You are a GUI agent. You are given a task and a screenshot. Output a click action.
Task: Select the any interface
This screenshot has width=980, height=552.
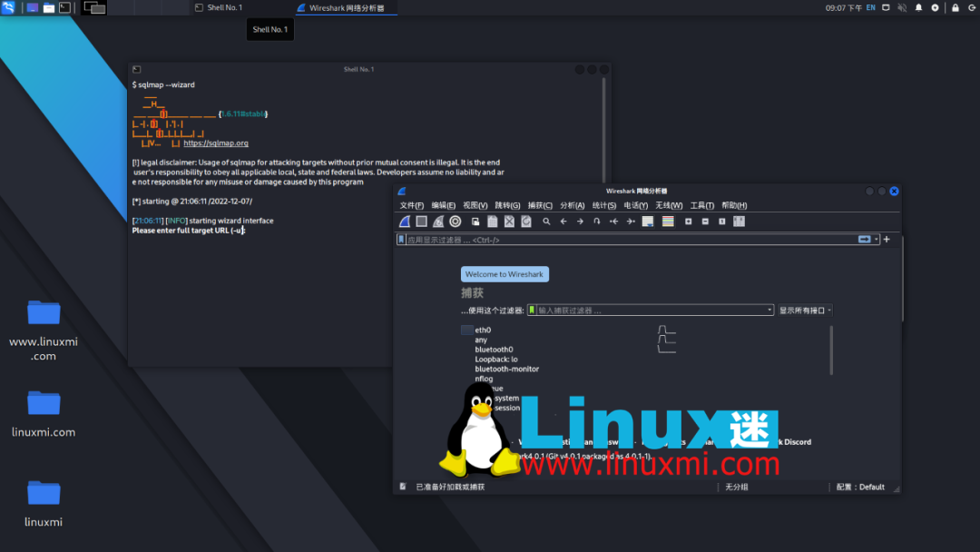coord(481,340)
